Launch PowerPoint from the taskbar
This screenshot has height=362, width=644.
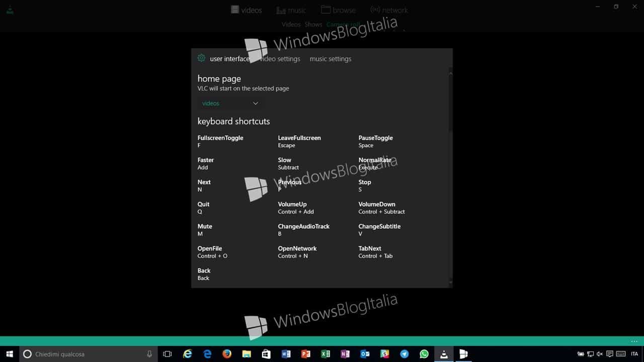pyautogui.click(x=305, y=354)
